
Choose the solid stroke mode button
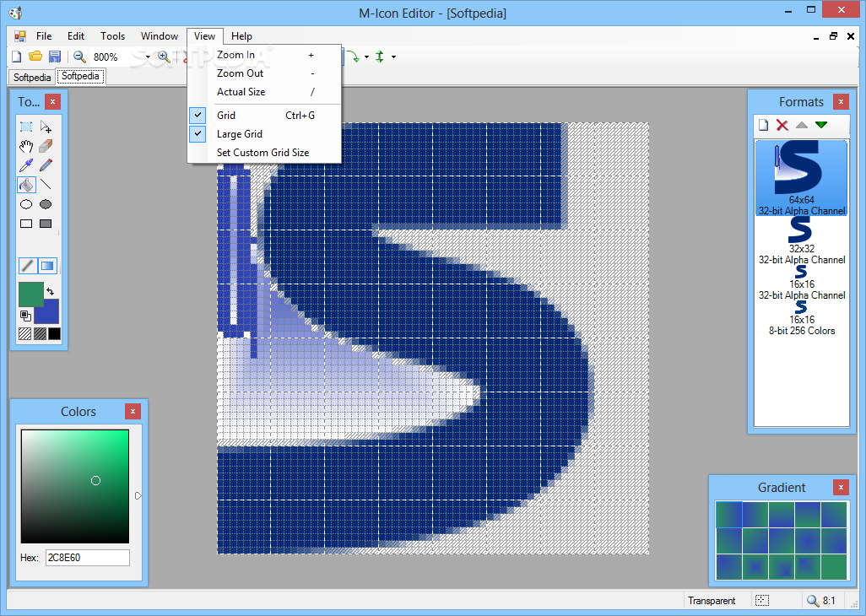[x=28, y=266]
